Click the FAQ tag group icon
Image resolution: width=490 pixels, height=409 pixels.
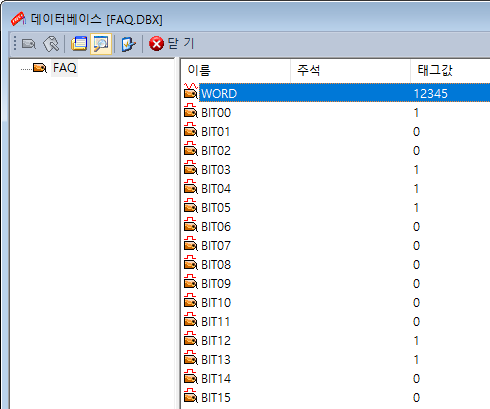40,68
